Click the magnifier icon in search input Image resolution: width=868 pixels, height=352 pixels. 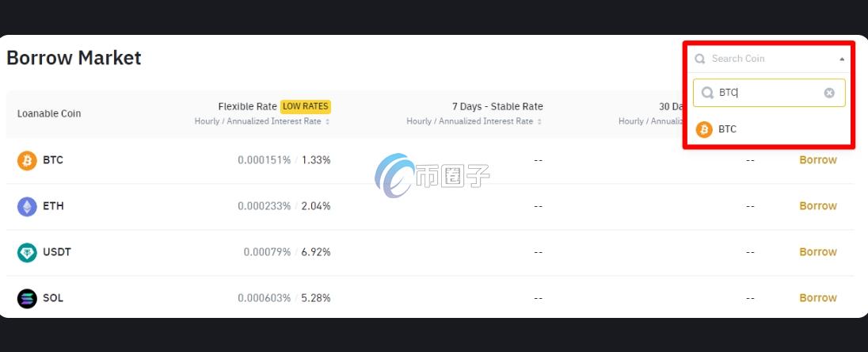pyautogui.click(x=707, y=93)
